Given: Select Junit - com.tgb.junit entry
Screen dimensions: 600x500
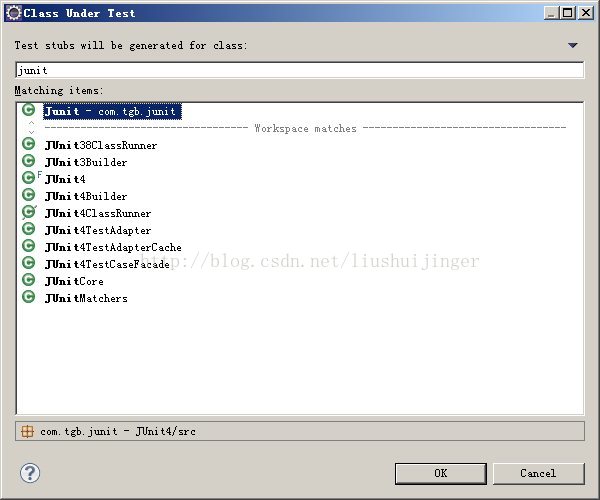Looking at the screenshot, I should coord(112,111).
